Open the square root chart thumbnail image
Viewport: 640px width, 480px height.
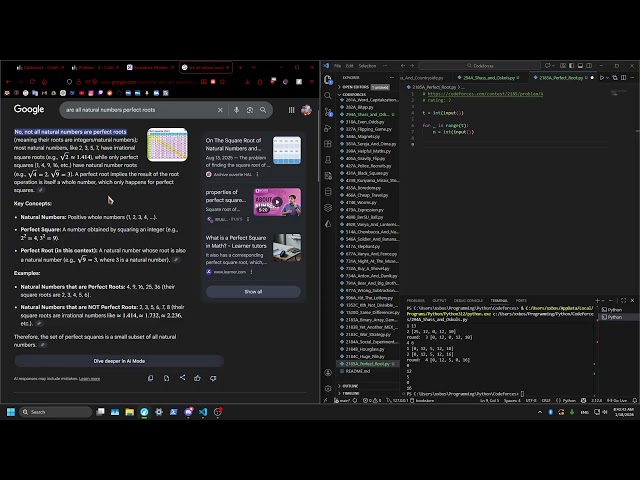[167, 144]
